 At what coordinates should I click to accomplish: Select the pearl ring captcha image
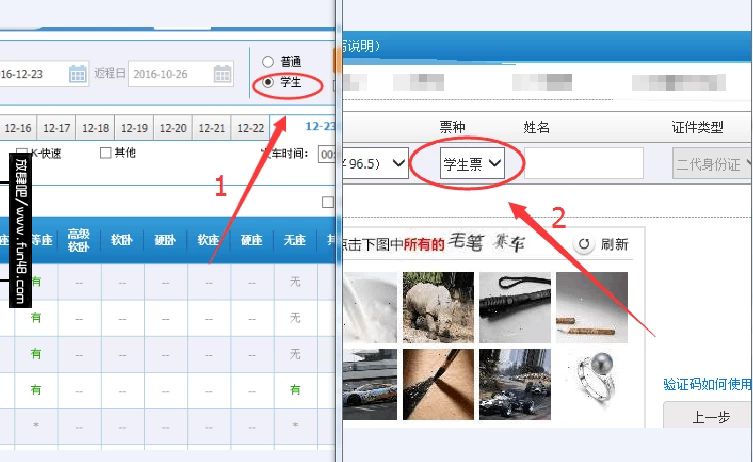pyautogui.click(x=592, y=384)
